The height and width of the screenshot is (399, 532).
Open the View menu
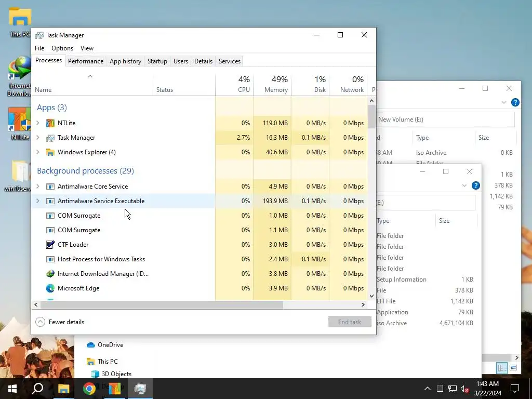tap(87, 48)
